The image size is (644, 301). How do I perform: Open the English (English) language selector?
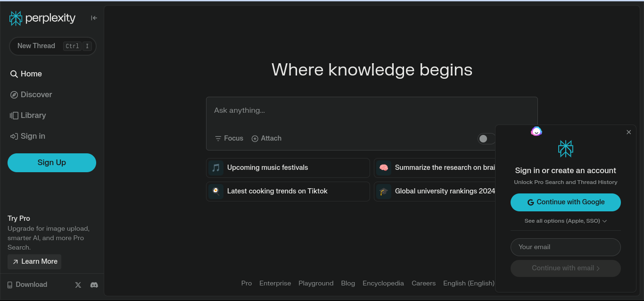coord(469,283)
